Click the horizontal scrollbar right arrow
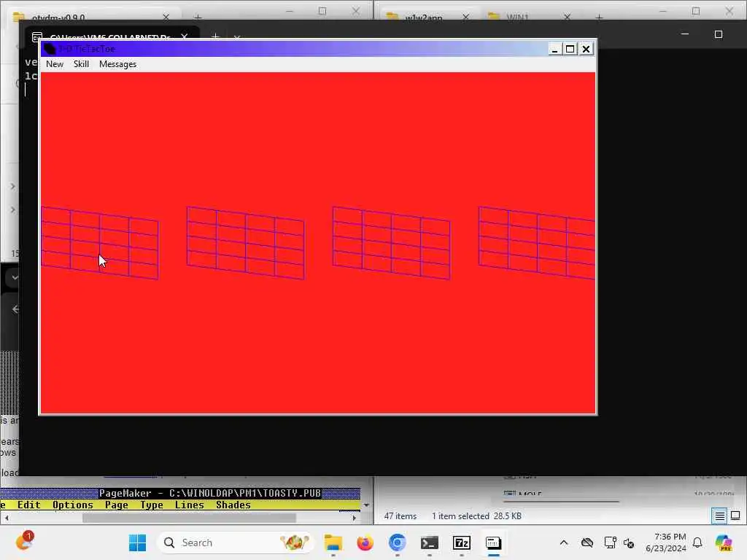Image resolution: width=747 pixels, height=560 pixels. 354,518
